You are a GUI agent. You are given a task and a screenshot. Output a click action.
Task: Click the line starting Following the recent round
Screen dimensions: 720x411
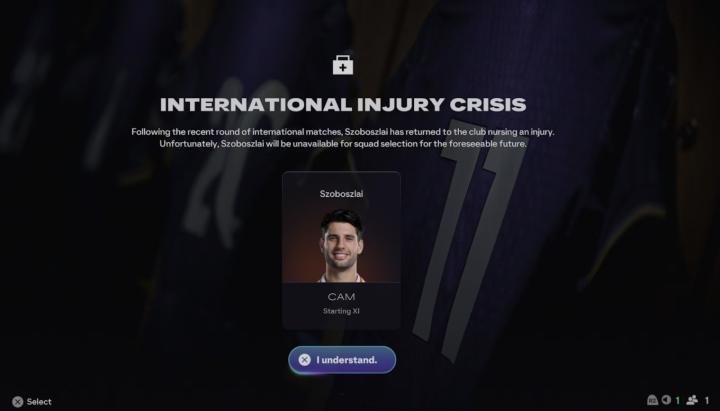[x=343, y=132]
